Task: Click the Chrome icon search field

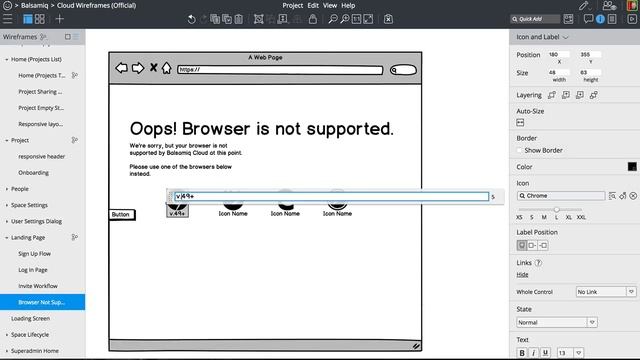Action: 561,196
